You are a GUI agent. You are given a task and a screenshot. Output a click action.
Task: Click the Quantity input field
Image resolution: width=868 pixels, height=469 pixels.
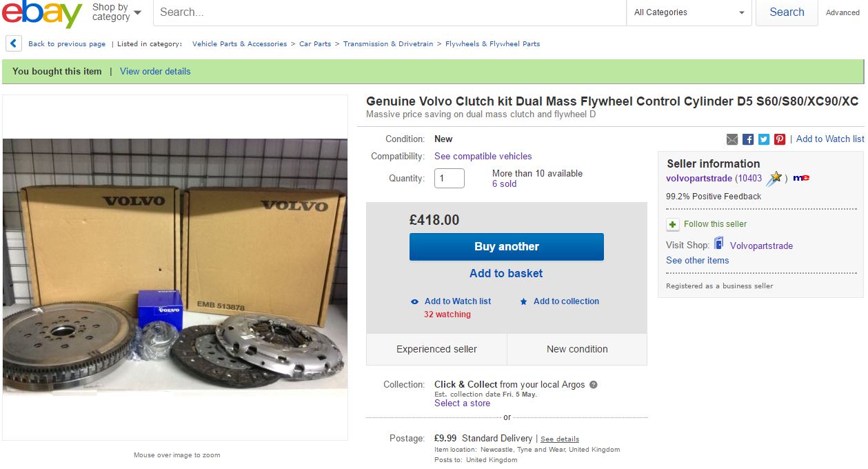click(450, 179)
